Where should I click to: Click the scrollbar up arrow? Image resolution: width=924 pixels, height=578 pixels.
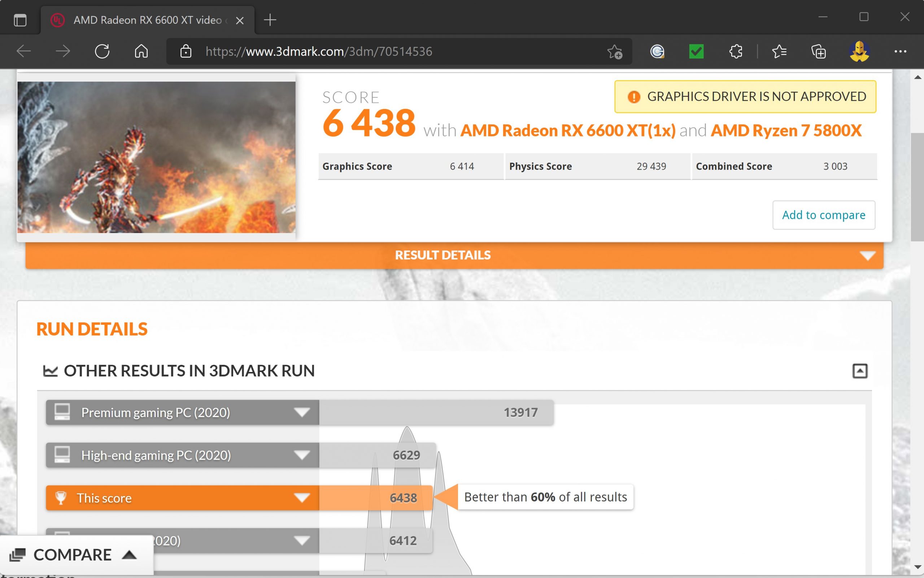(917, 78)
